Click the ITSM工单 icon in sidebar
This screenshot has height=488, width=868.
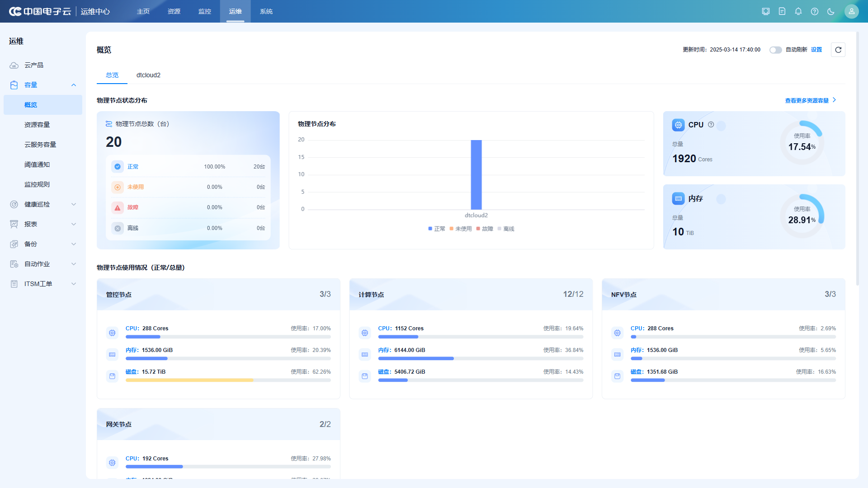coord(14,284)
